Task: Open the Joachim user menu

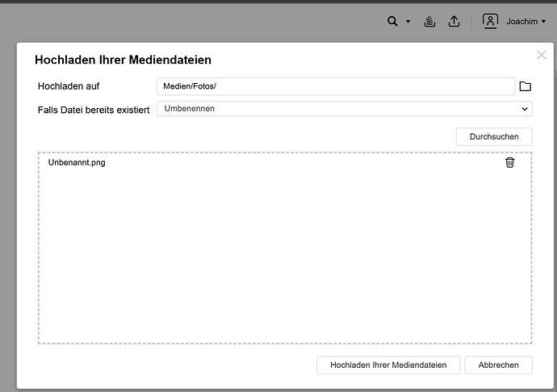Action: (x=526, y=22)
